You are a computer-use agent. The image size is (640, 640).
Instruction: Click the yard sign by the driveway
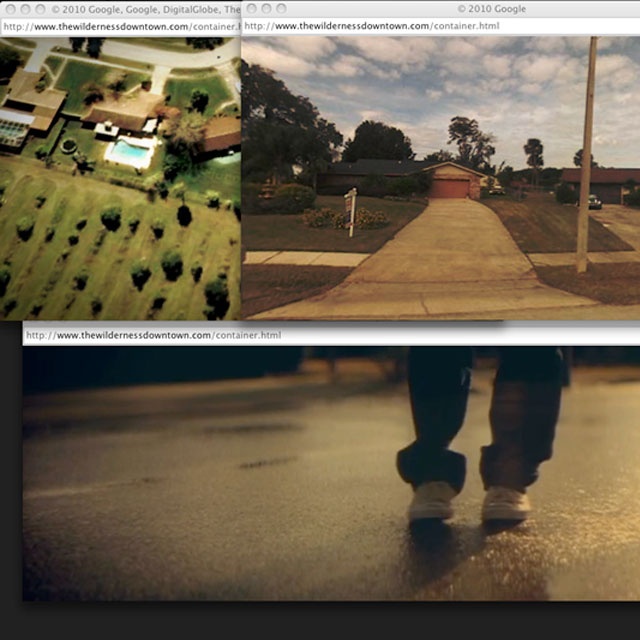[x=350, y=208]
